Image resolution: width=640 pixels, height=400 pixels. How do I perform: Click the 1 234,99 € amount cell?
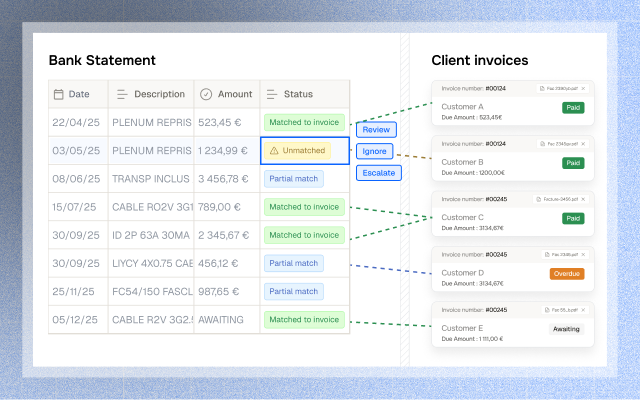point(227,151)
